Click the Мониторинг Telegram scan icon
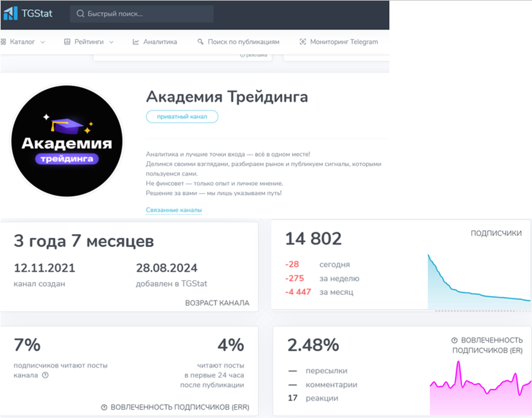This screenshot has height=418, width=532. 303,42
